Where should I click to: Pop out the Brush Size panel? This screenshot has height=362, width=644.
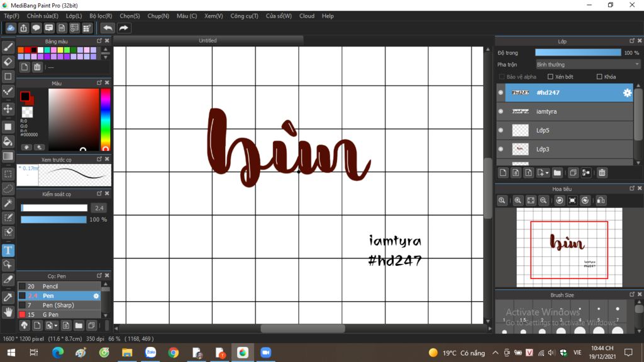631,294
